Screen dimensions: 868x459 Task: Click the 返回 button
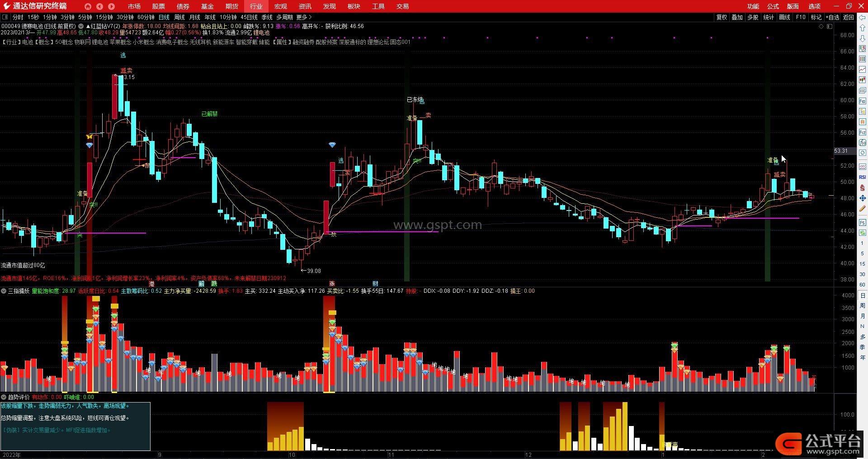(x=849, y=17)
